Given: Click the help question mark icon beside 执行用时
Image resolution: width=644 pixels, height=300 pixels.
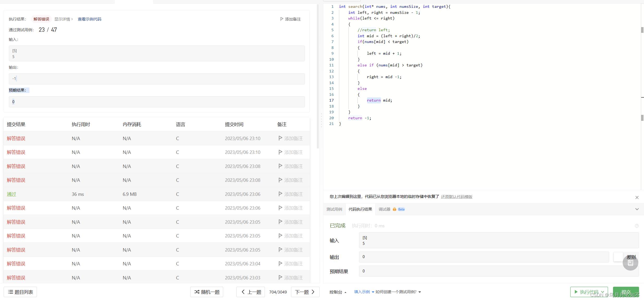Looking at the screenshot, I should point(637,226).
